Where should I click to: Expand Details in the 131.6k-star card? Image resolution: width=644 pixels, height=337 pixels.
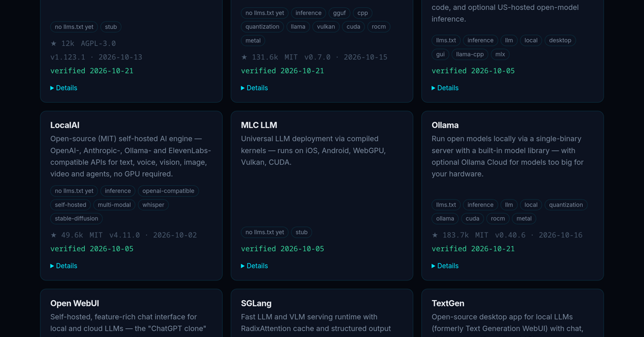point(254,87)
